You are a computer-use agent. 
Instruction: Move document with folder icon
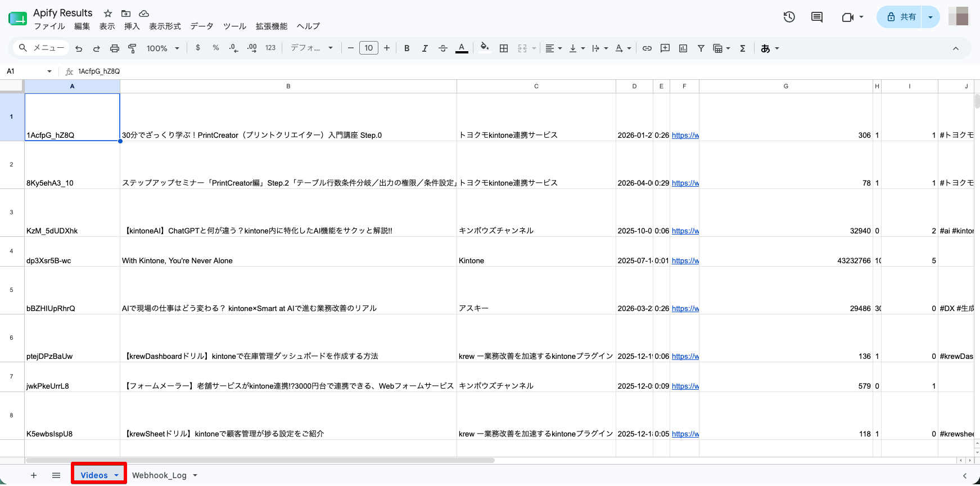pyautogui.click(x=126, y=13)
